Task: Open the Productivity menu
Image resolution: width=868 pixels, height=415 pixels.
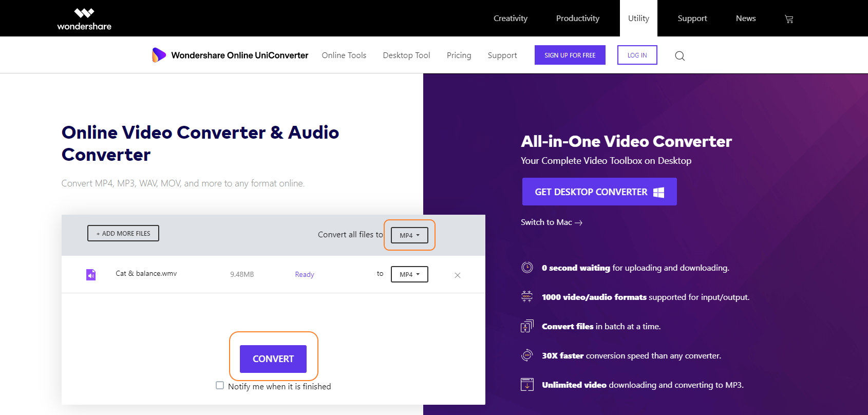Action: (x=577, y=18)
